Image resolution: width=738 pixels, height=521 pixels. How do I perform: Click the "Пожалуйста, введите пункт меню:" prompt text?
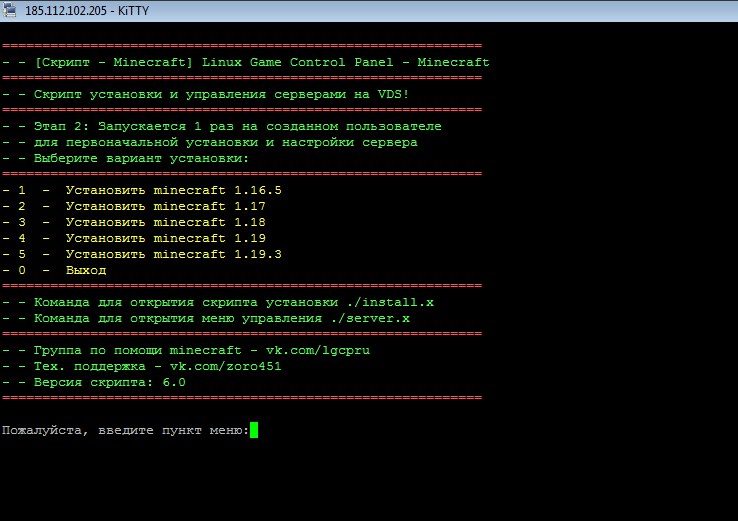[125, 430]
